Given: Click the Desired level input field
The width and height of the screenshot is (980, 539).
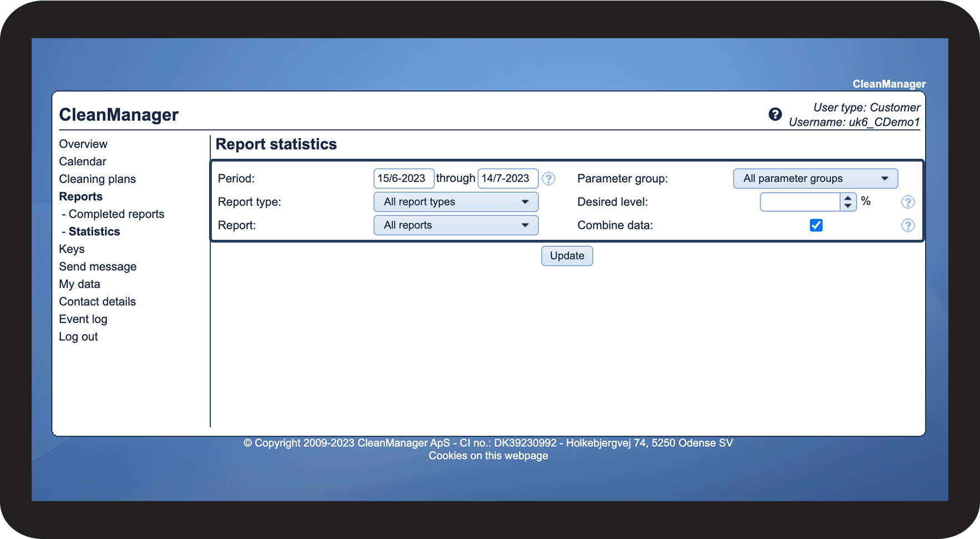Looking at the screenshot, I should [800, 202].
